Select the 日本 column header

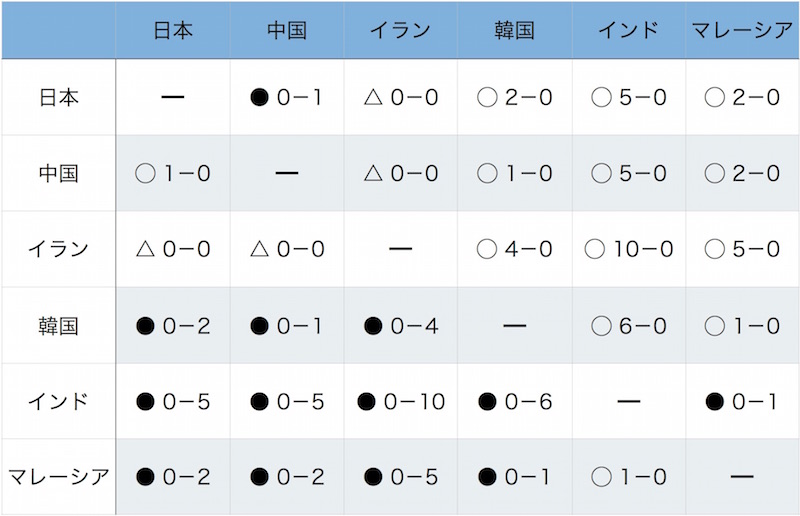[173, 30]
